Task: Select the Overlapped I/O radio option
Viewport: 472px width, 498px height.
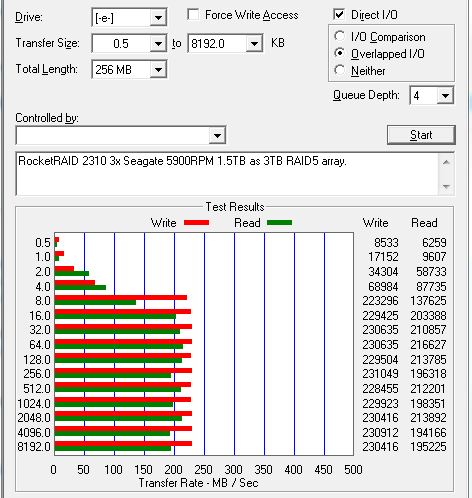Action: pos(340,53)
